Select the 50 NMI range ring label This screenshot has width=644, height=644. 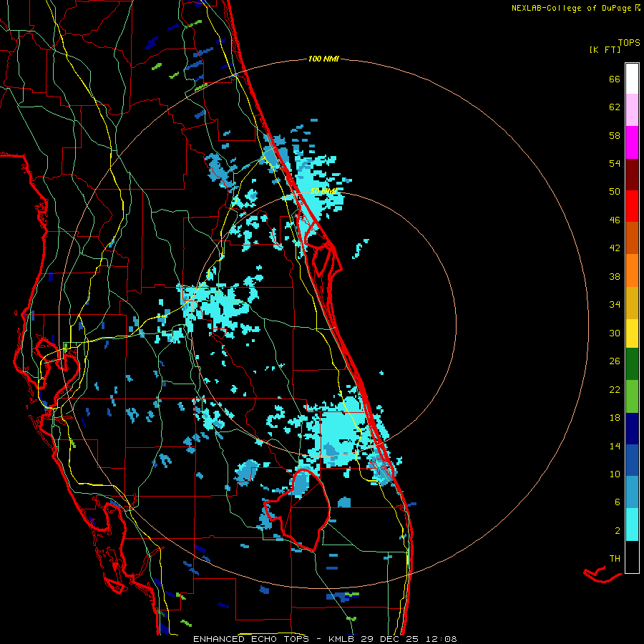323,191
